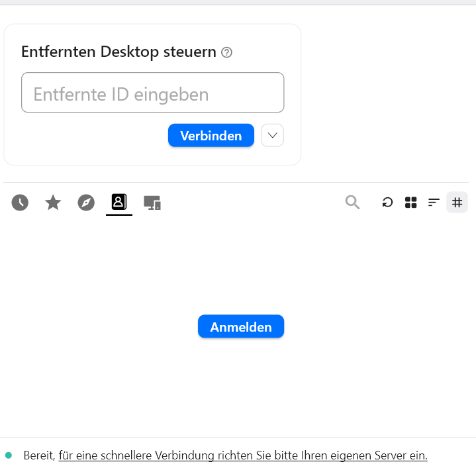Toggle the tags hashtag filter
Image resolution: width=476 pixels, height=470 pixels.
point(457,203)
